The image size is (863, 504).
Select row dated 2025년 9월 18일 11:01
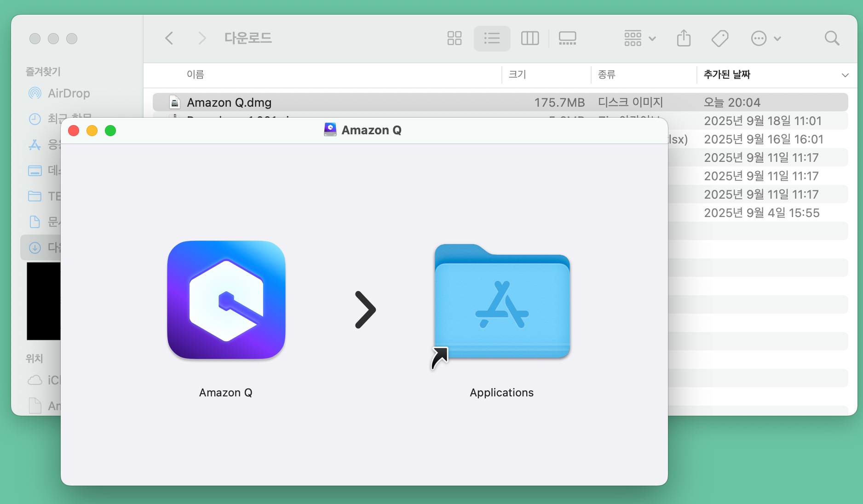point(763,120)
